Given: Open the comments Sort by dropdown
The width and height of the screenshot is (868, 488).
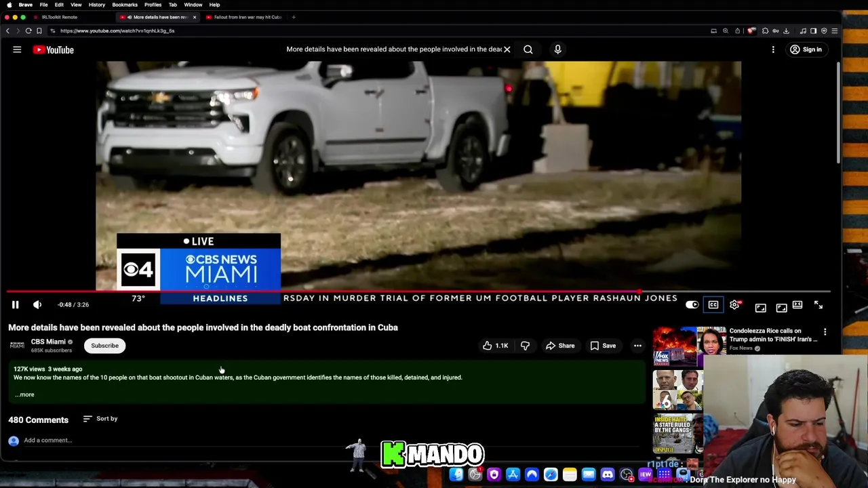Looking at the screenshot, I should [100, 419].
